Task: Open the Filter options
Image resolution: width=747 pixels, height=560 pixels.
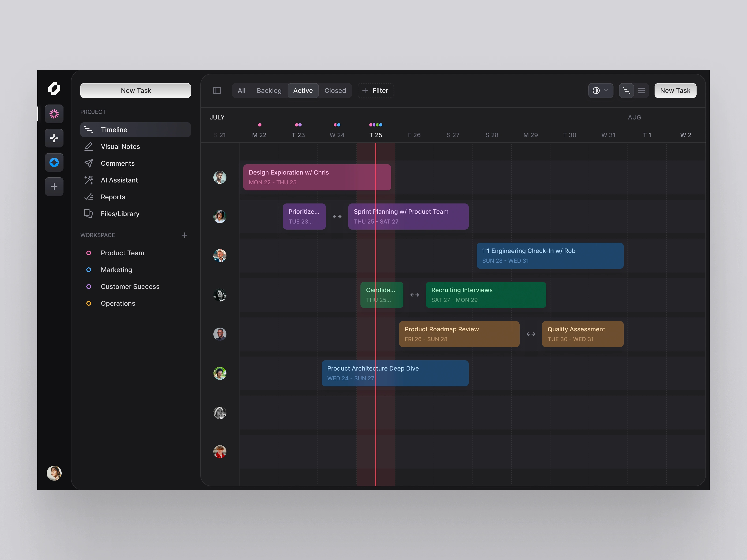Action: pyautogui.click(x=375, y=91)
